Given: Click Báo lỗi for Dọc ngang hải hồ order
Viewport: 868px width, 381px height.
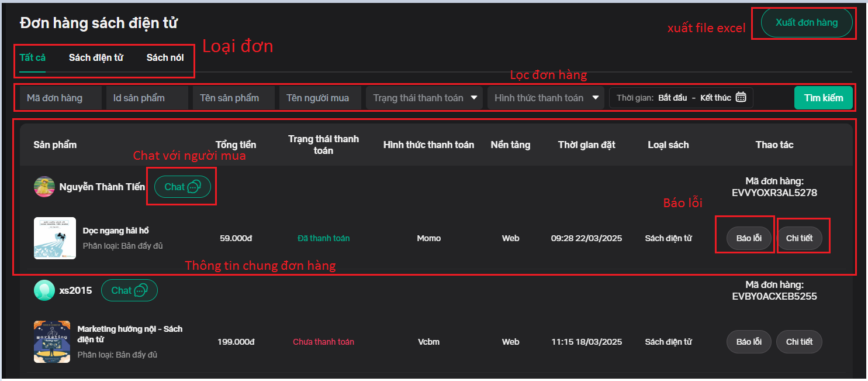Looking at the screenshot, I should 749,238.
